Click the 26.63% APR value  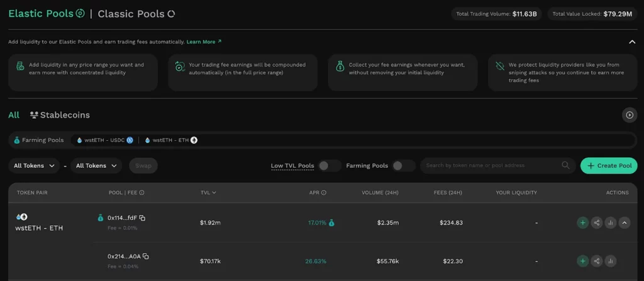click(x=316, y=261)
